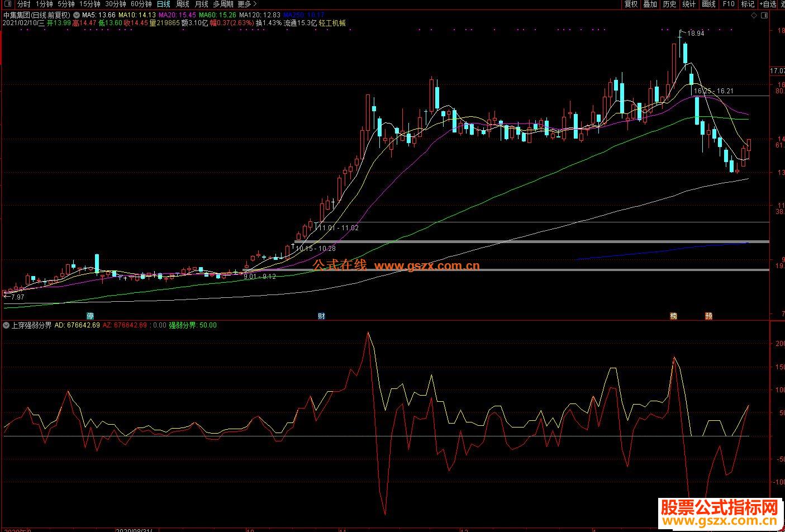This screenshot has width=785, height=532.
Task: Click the 18.94 high price label
Action: pyautogui.click(x=696, y=34)
